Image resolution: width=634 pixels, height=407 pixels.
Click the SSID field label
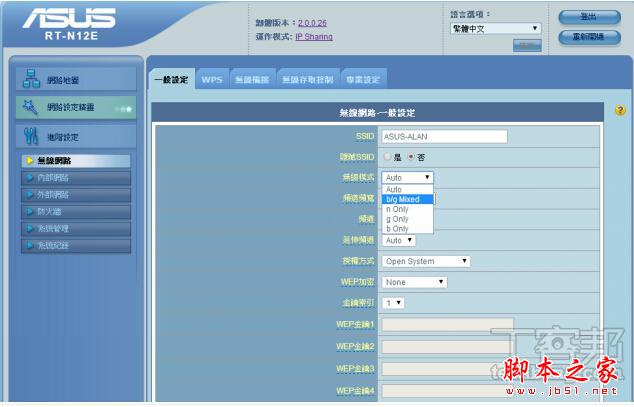pos(365,136)
